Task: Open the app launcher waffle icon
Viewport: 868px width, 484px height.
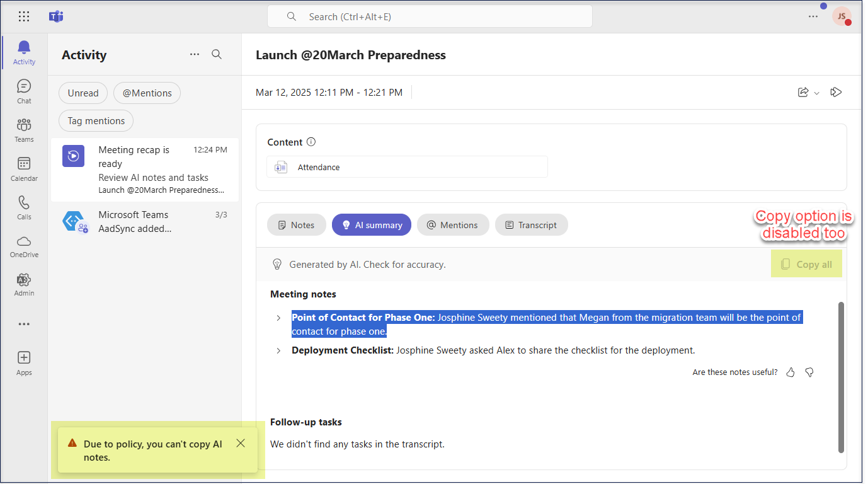Action: pyautogui.click(x=24, y=17)
